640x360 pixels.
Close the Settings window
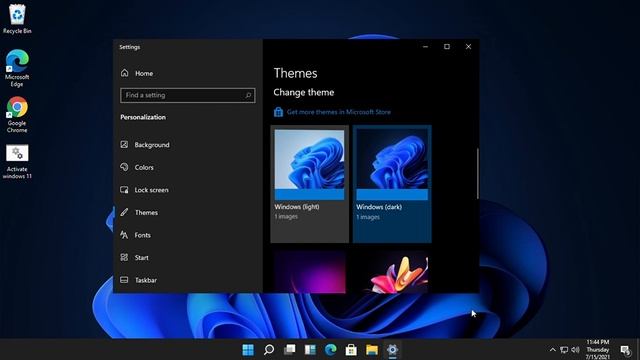469,47
